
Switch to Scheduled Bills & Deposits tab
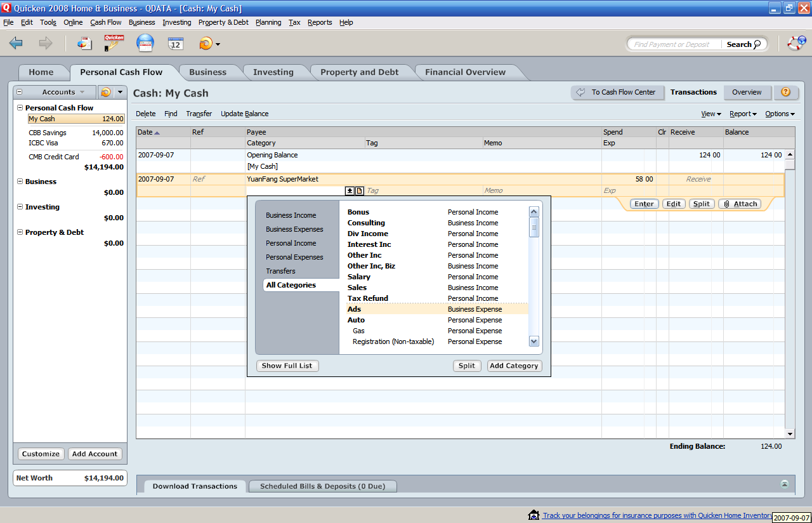(x=322, y=486)
